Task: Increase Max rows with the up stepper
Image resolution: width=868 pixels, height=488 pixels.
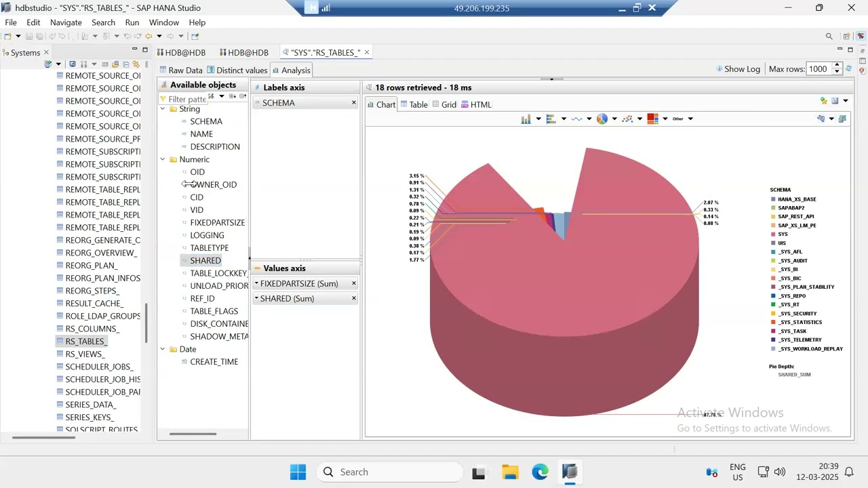Action: pos(837,66)
